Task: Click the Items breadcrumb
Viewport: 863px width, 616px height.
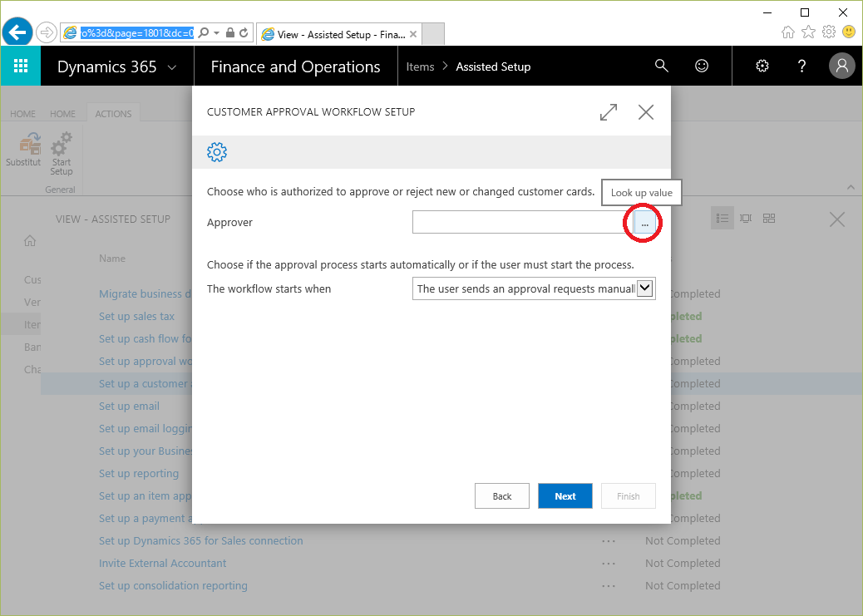Action: pos(420,67)
